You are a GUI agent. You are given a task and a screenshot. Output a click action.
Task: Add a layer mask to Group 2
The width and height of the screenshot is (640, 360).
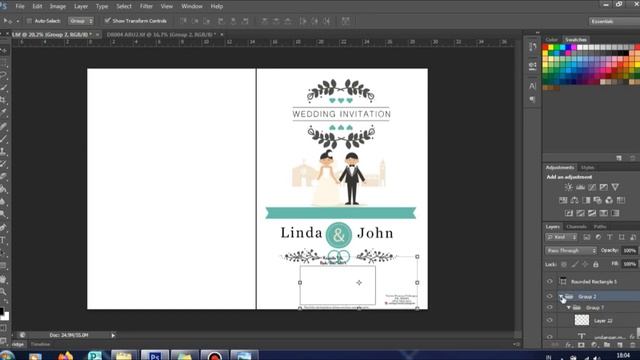coord(581,345)
